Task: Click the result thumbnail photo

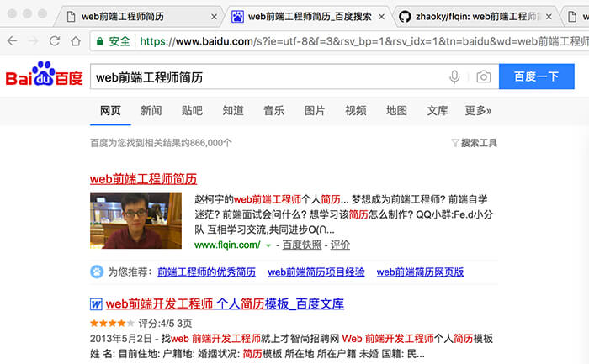Action: click(135, 220)
